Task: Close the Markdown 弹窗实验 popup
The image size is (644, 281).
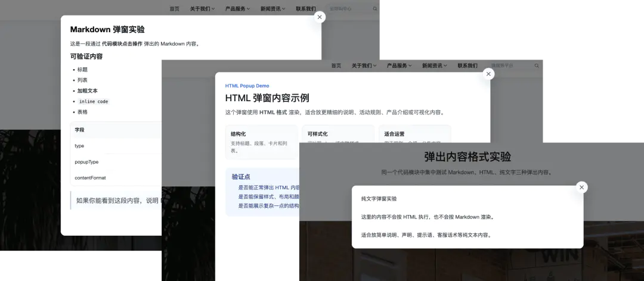Action: pos(320,17)
